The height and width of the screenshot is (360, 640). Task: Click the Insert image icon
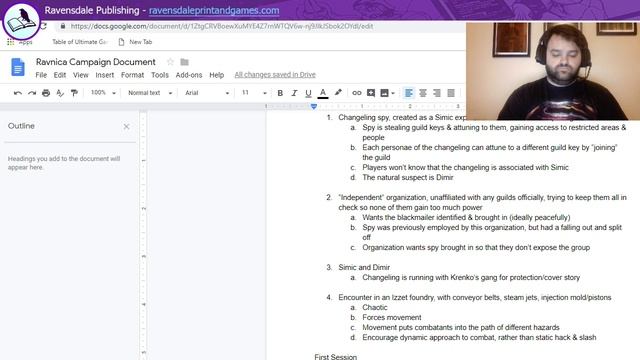(x=384, y=93)
